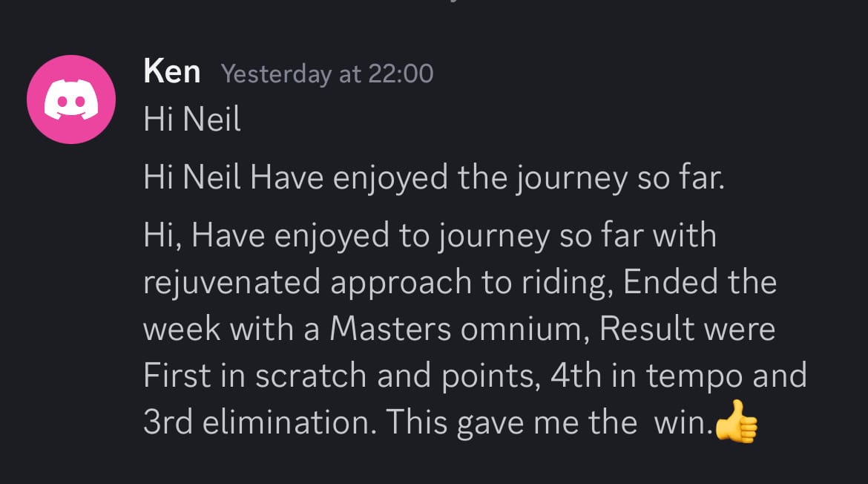
Task: Click the white Discord logo in the avatar
Action: 71,99
